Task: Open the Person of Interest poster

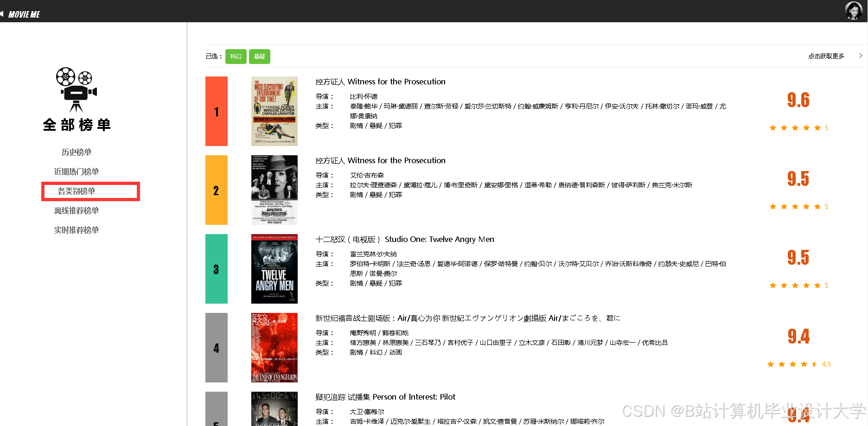Action: 274,409
